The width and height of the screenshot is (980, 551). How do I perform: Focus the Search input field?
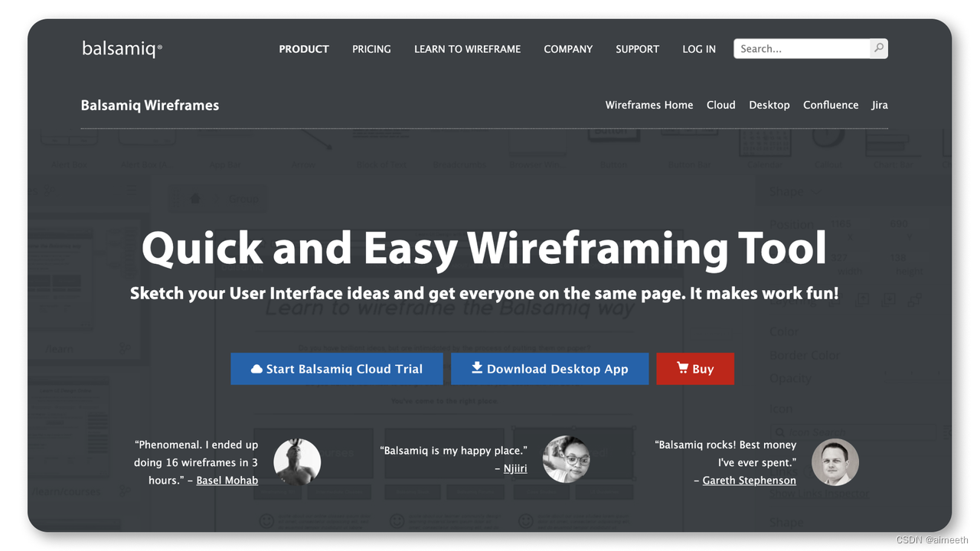[x=802, y=48]
